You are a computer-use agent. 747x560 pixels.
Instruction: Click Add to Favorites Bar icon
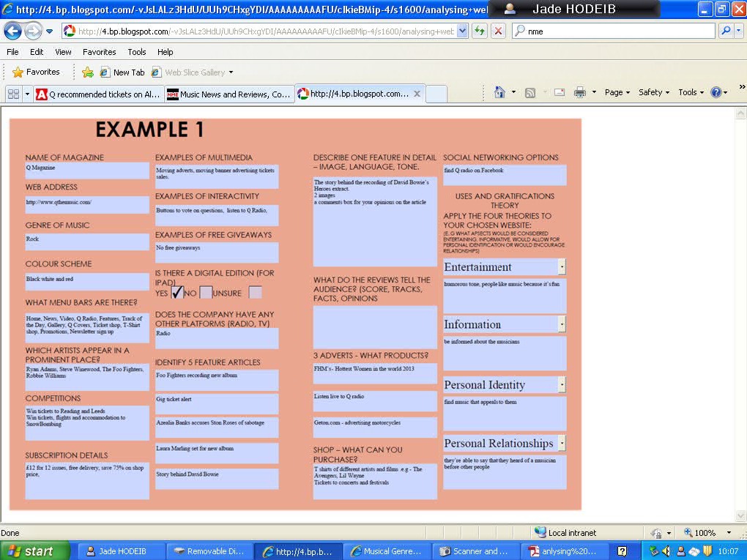88,72
